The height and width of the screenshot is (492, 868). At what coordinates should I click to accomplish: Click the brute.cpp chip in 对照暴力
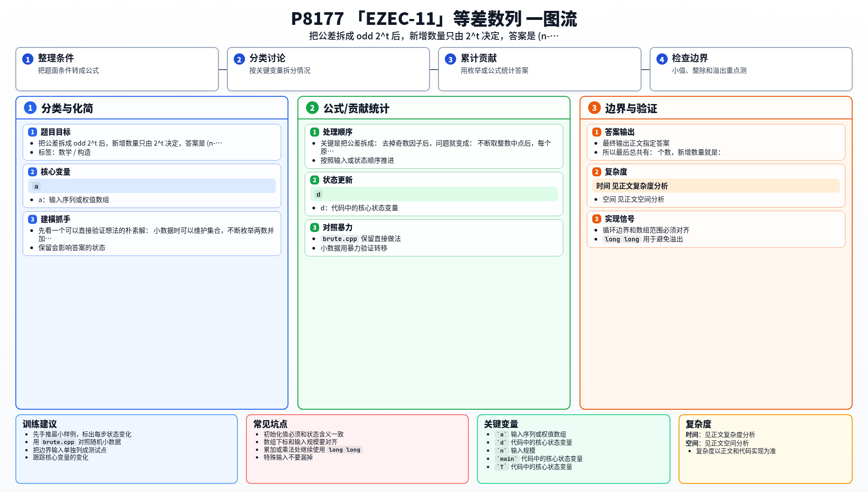tap(340, 239)
